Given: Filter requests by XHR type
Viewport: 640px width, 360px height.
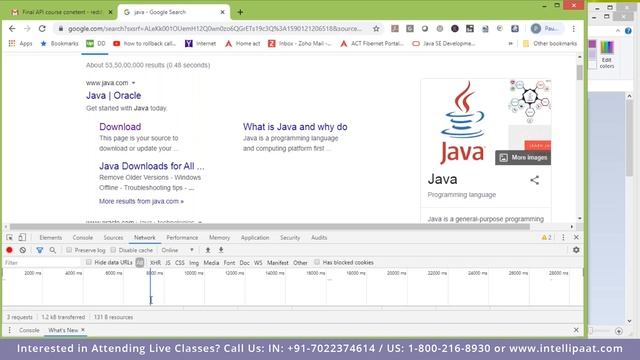Looking at the screenshot, I should pyautogui.click(x=155, y=263).
